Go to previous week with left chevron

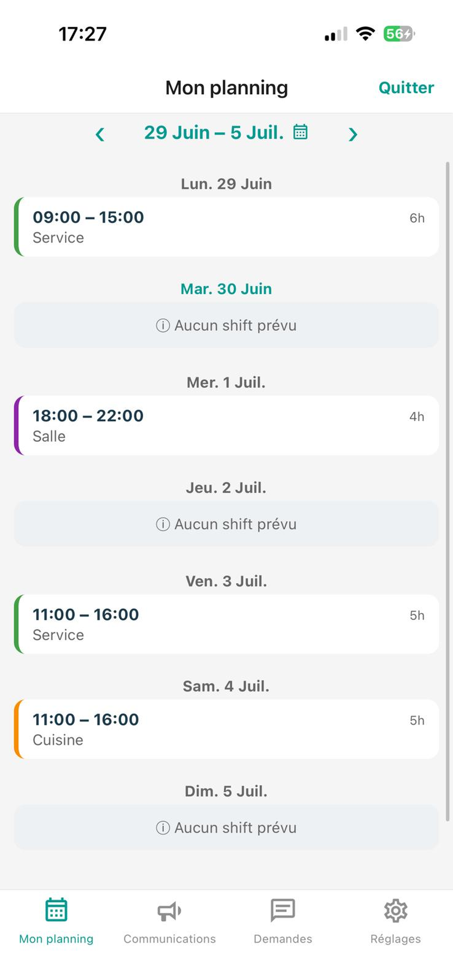(x=100, y=134)
